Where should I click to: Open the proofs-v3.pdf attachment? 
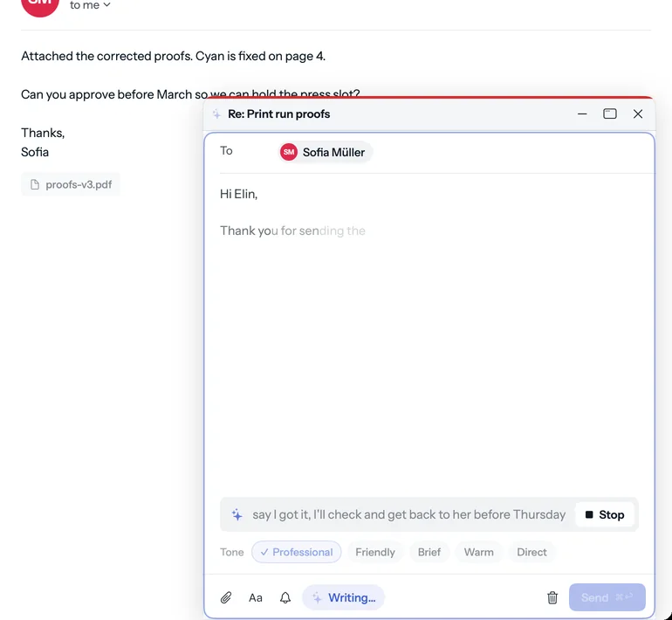71,184
